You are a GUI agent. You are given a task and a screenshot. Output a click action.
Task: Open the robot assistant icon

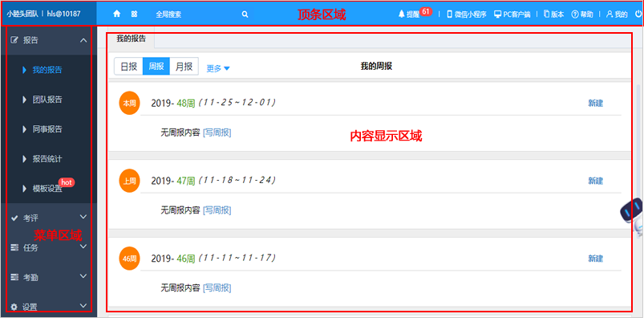633,216
